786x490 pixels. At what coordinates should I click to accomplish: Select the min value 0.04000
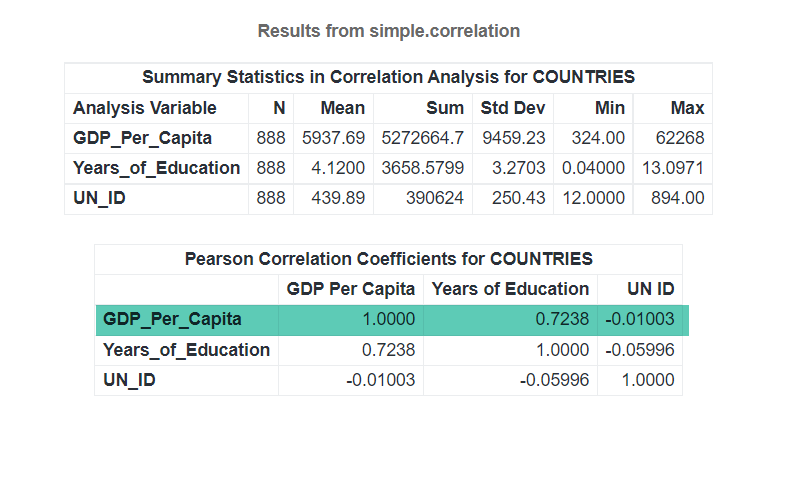(x=593, y=168)
